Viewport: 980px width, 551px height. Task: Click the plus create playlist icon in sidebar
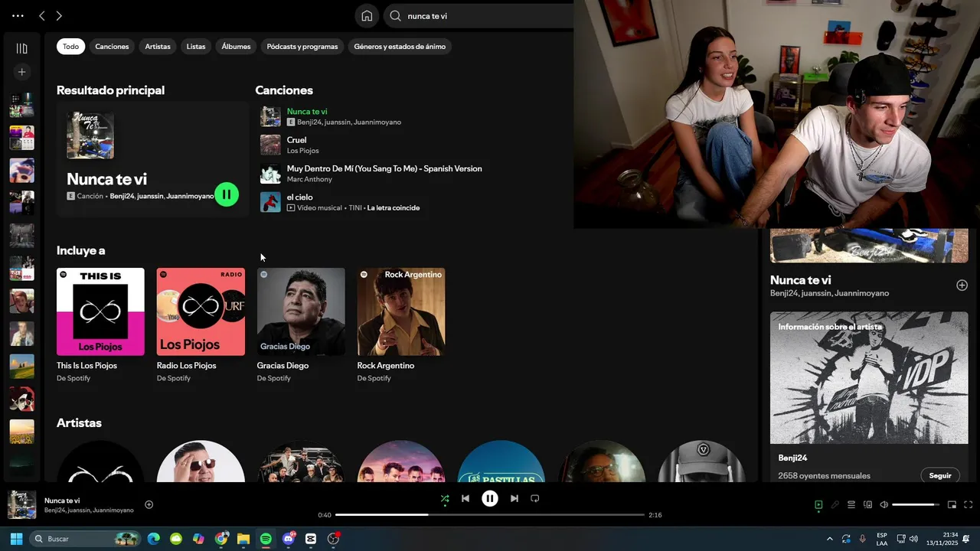pyautogui.click(x=21, y=72)
